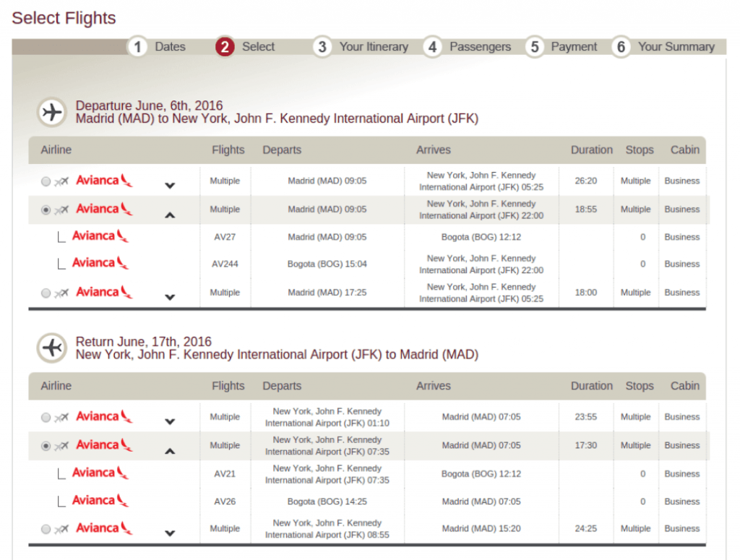Click connecting-flights icon in 24:25 return row
This screenshot has height=560, width=740.
coord(61,529)
